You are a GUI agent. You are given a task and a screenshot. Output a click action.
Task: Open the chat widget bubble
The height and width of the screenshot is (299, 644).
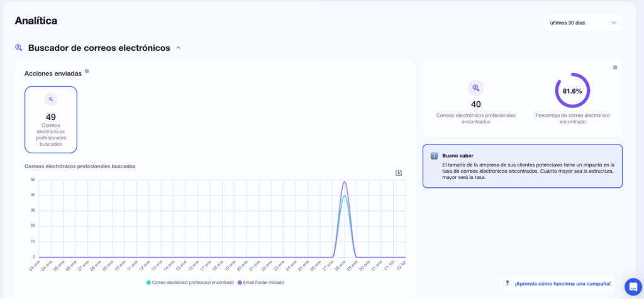pyautogui.click(x=632, y=286)
